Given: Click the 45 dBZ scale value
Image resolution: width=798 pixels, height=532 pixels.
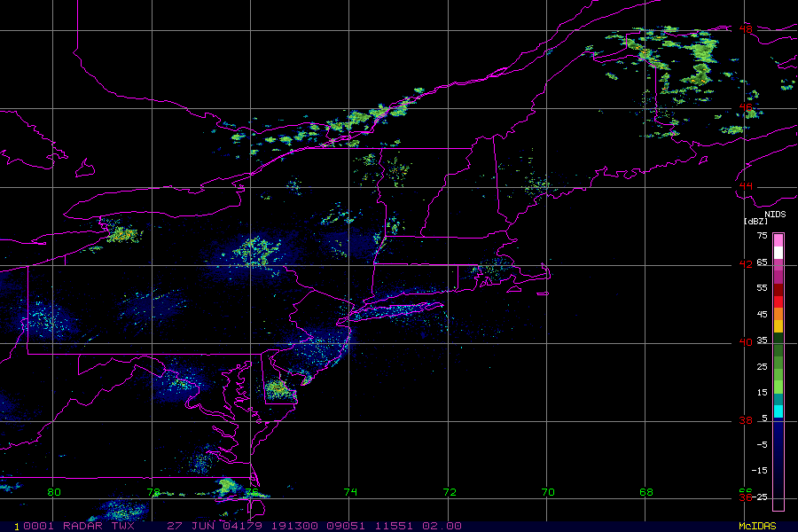Looking at the screenshot, I should (x=762, y=315).
